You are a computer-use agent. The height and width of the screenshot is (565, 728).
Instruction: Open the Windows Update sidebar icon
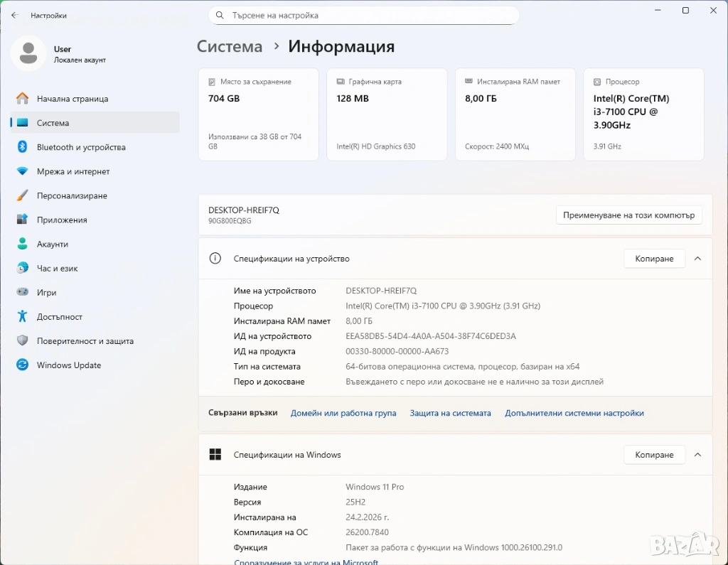23,365
